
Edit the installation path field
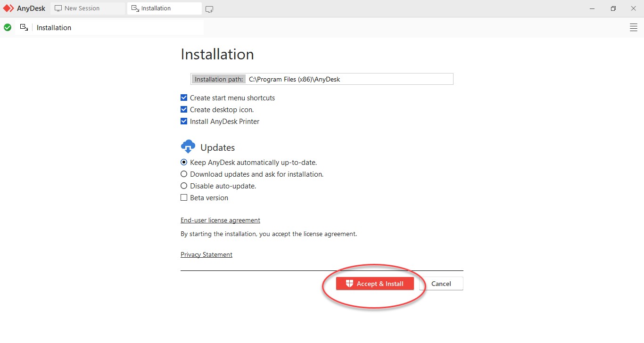coord(349,79)
